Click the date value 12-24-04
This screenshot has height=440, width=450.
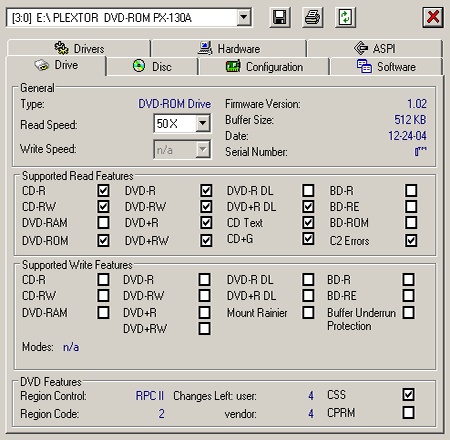pyautogui.click(x=407, y=136)
